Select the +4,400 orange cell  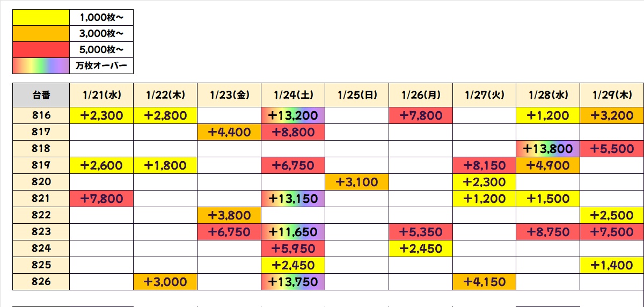(x=229, y=132)
